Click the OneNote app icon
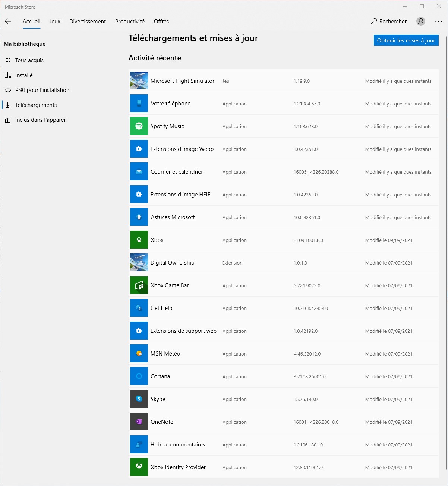This screenshot has width=448, height=486. [x=139, y=422]
